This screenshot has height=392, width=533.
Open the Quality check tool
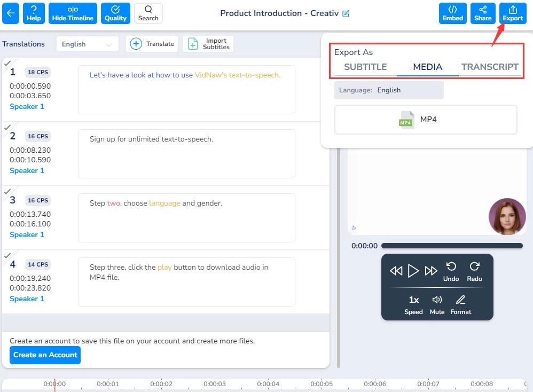pos(115,13)
